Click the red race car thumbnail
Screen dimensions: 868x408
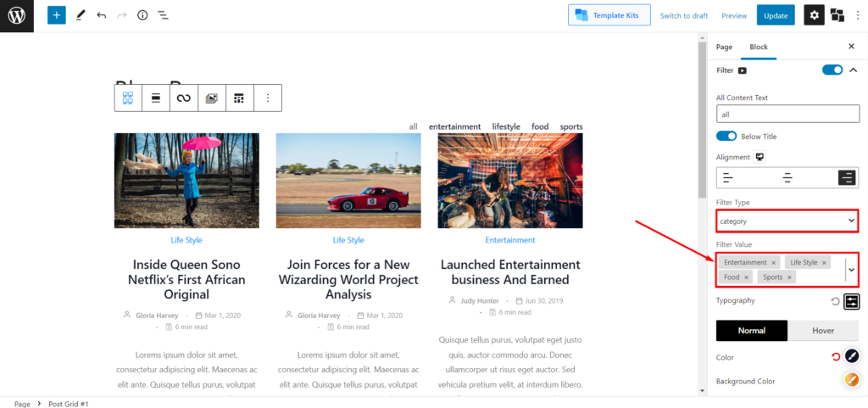tap(348, 181)
